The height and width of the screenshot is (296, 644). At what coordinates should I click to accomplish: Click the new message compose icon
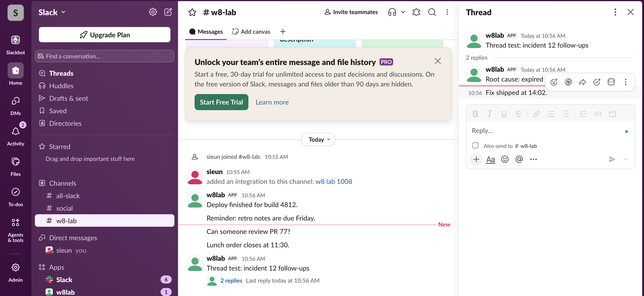(x=168, y=12)
